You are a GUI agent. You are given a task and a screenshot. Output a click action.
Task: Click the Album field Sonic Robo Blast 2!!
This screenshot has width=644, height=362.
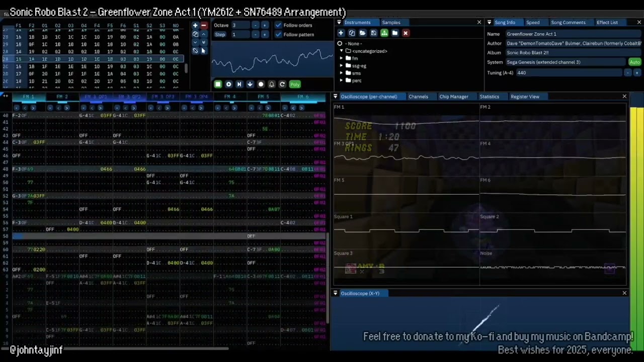click(x=573, y=53)
